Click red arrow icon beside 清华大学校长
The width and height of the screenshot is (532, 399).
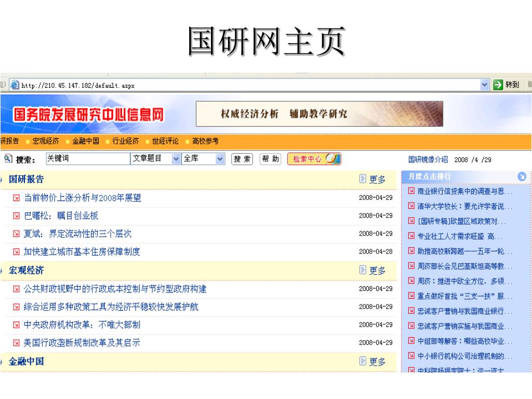(x=411, y=206)
